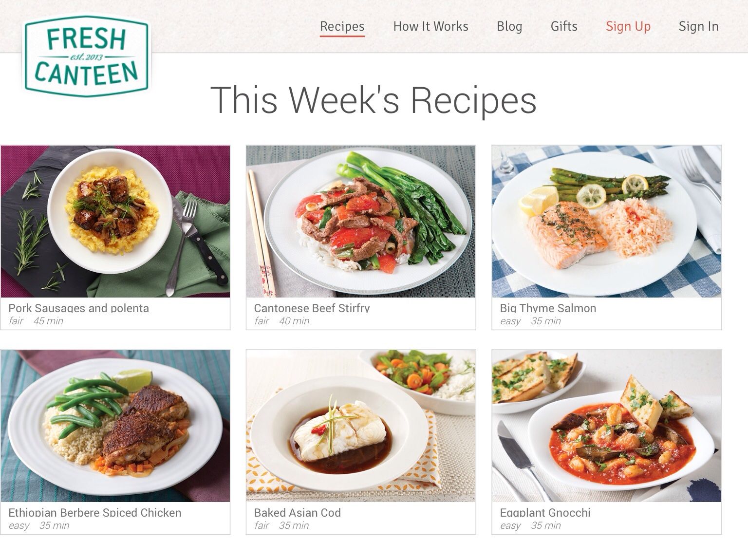Click the Big Thyme Salmon title
This screenshot has width=748, height=560.
pos(548,308)
